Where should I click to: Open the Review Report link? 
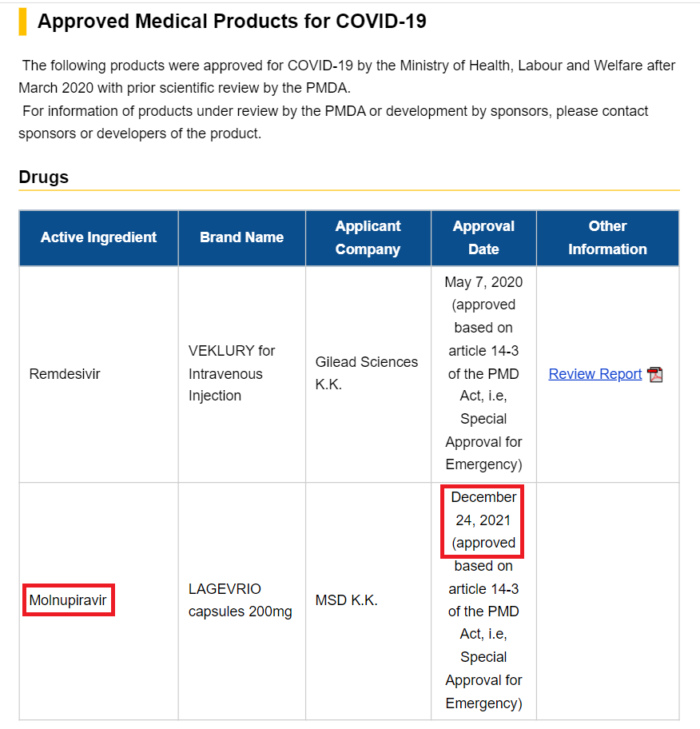595,374
